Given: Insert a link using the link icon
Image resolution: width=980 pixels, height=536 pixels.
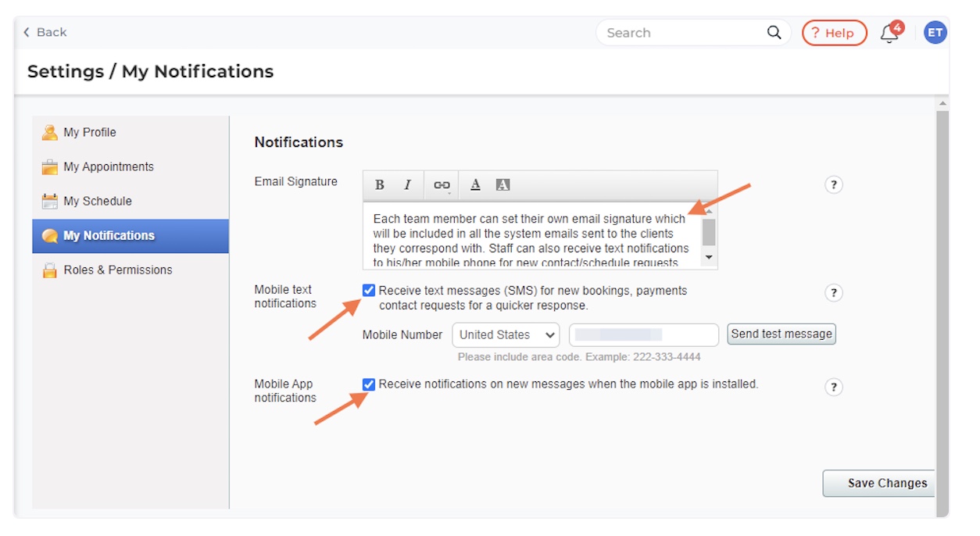Looking at the screenshot, I should (442, 185).
